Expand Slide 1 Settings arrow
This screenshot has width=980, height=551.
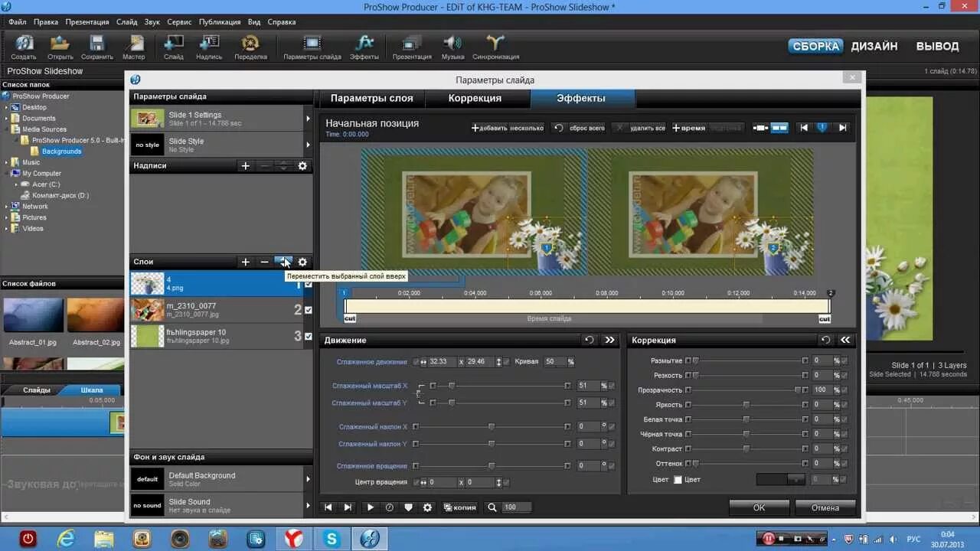[x=308, y=119]
